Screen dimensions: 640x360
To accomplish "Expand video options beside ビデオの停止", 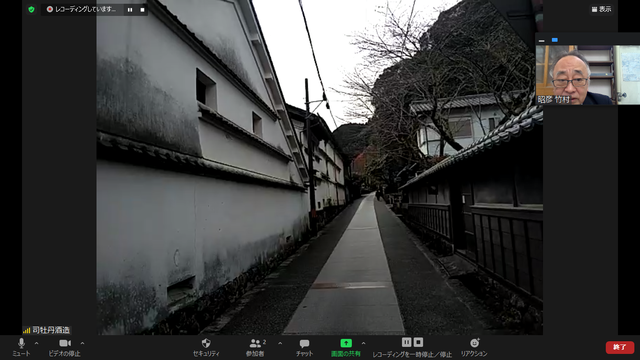I will (x=82, y=343).
